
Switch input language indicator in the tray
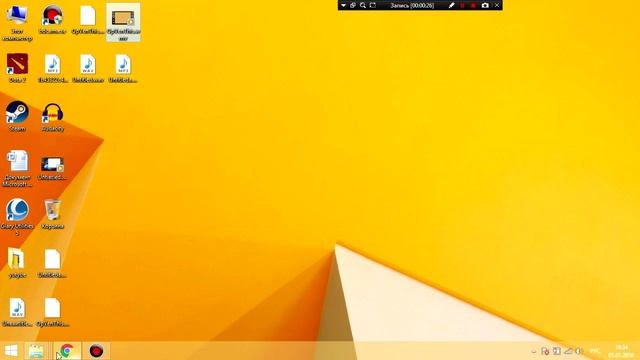point(595,351)
